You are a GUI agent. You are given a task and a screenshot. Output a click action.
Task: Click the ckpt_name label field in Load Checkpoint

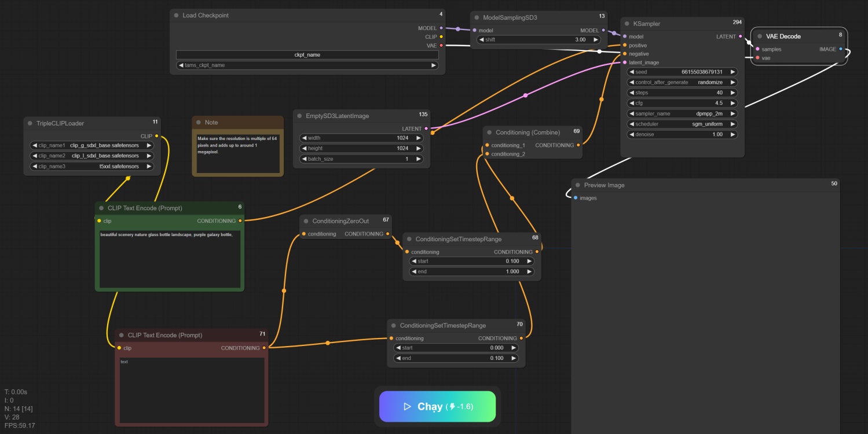(x=307, y=54)
